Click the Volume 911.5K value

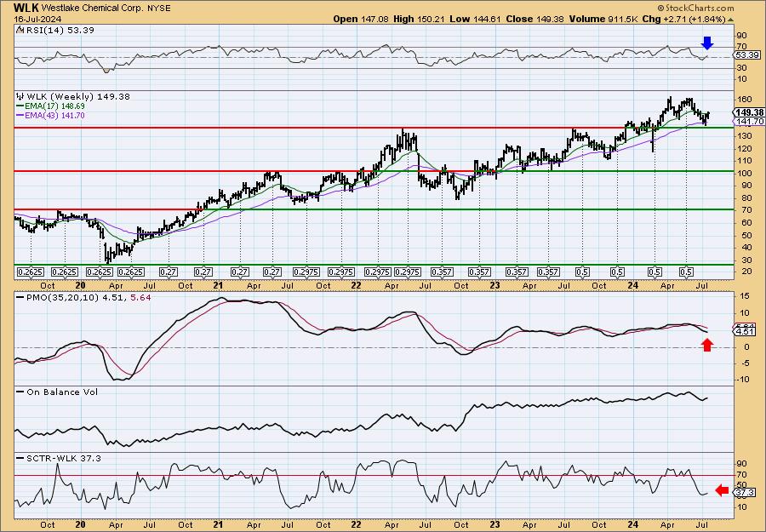tap(603, 19)
